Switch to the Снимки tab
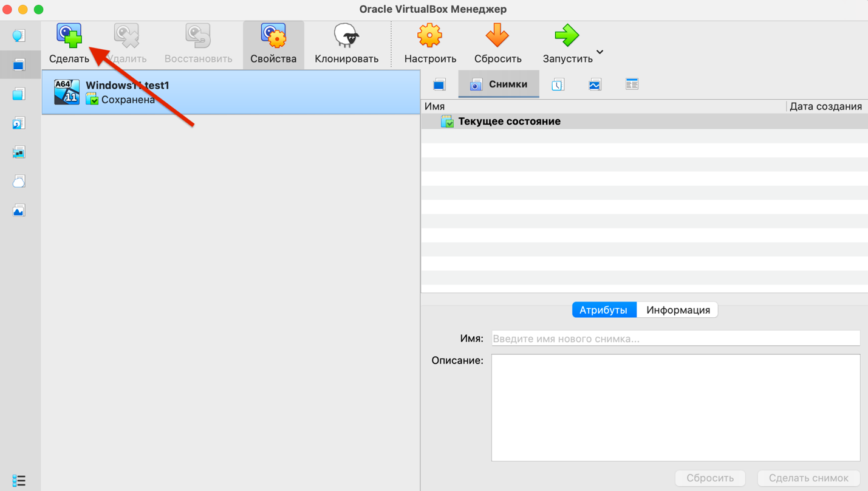 coord(499,84)
